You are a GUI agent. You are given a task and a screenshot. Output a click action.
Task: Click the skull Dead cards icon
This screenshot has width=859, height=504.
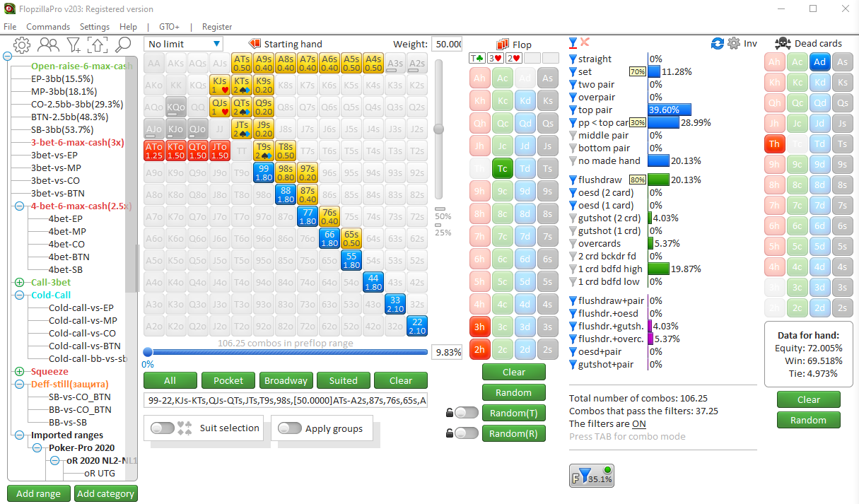pyautogui.click(x=783, y=44)
